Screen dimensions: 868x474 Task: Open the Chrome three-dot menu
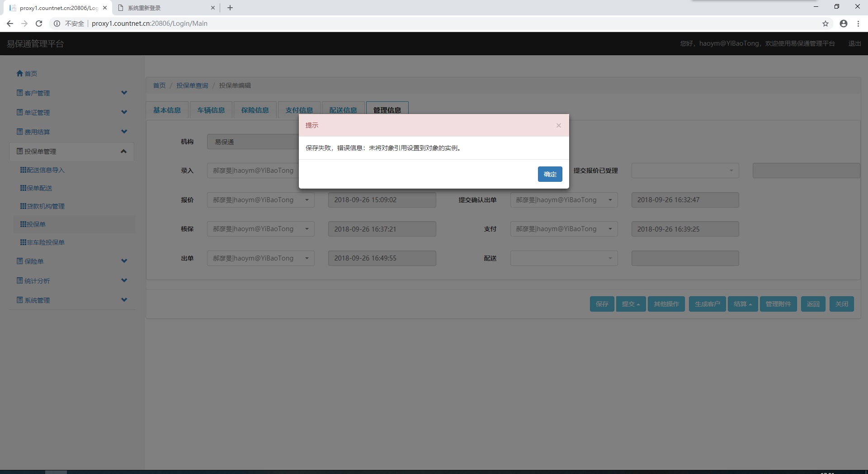(858, 24)
